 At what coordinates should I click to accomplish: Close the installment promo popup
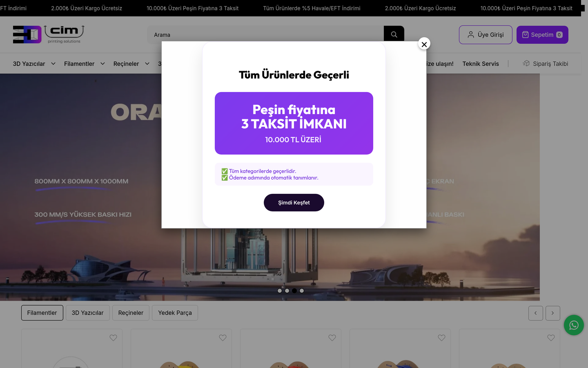coord(424,44)
